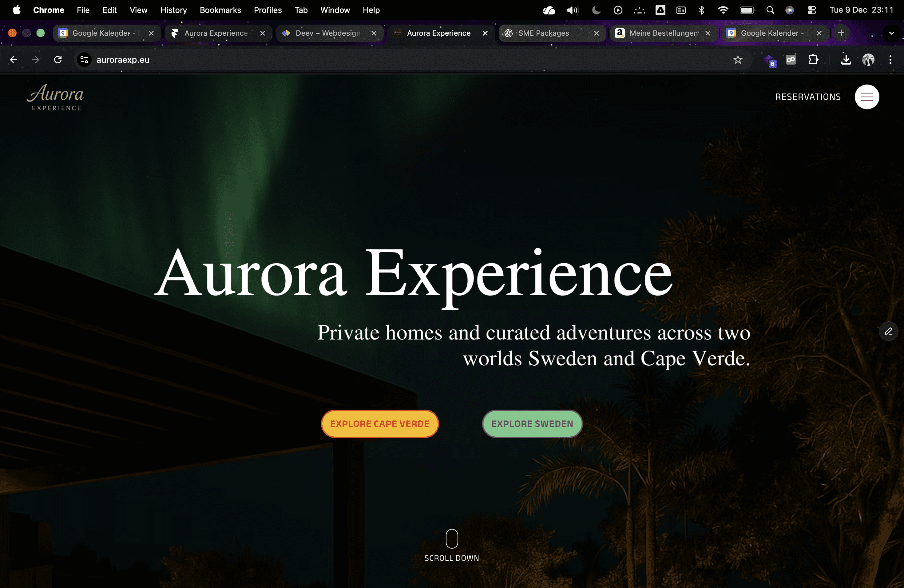The height and width of the screenshot is (588, 904).
Task: Open the Bookmarks menu
Action: [220, 10]
